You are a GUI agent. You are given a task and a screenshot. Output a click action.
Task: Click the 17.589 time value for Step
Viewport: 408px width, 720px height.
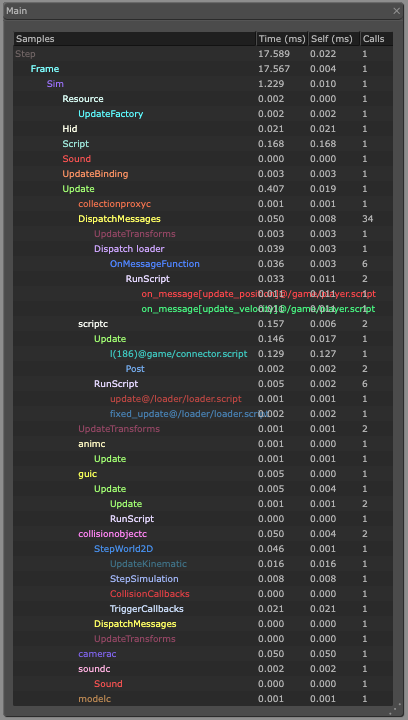pos(274,54)
